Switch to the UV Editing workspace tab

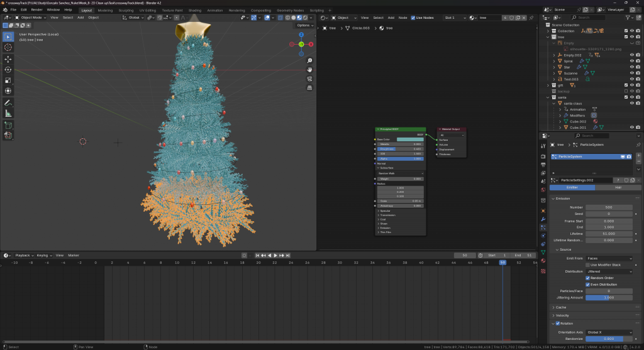point(147,10)
